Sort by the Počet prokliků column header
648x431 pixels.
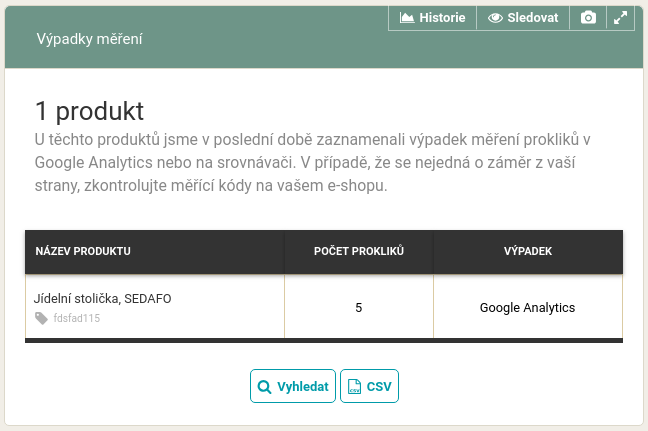[x=358, y=251]
